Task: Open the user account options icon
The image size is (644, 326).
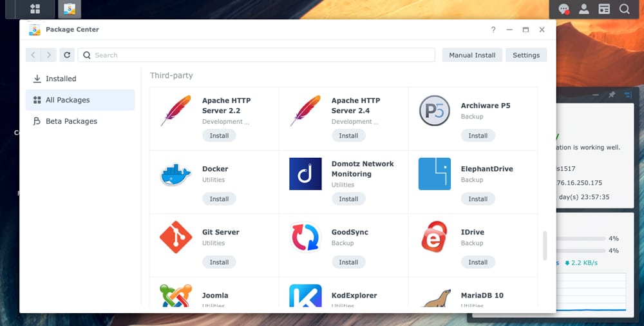Action: [583, 9]
